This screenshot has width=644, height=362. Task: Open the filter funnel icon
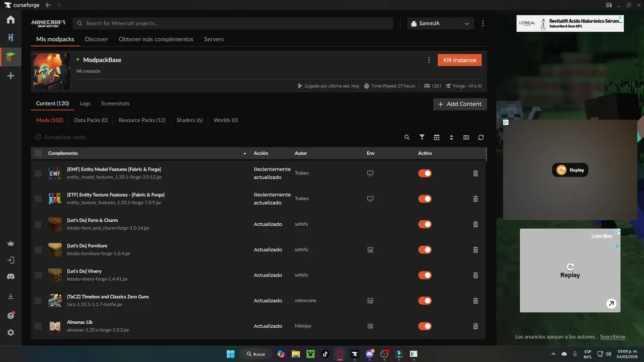pyautogui.click(x=422, y=137)
